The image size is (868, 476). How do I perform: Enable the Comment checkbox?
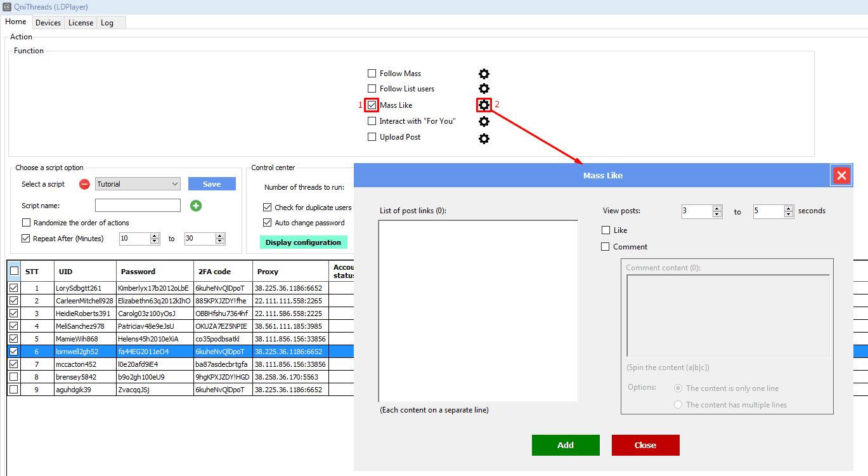pyautogui.click(x=606, y=247)
